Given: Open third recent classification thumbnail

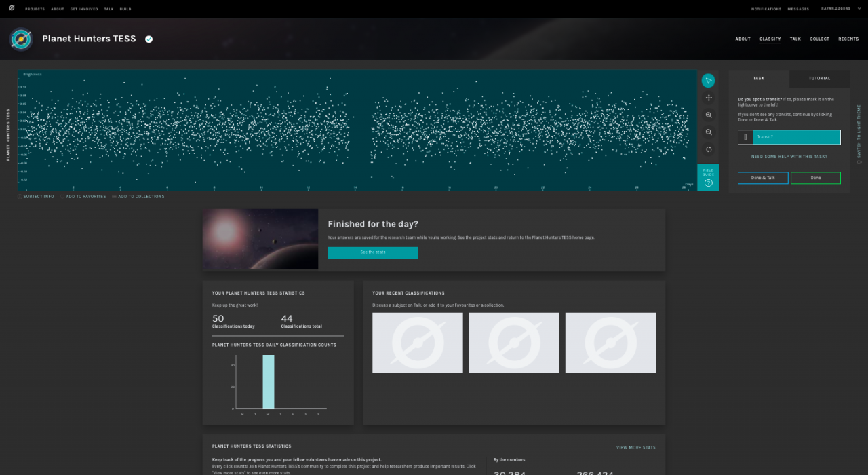Looking at the screenshot, I should 610,343.
